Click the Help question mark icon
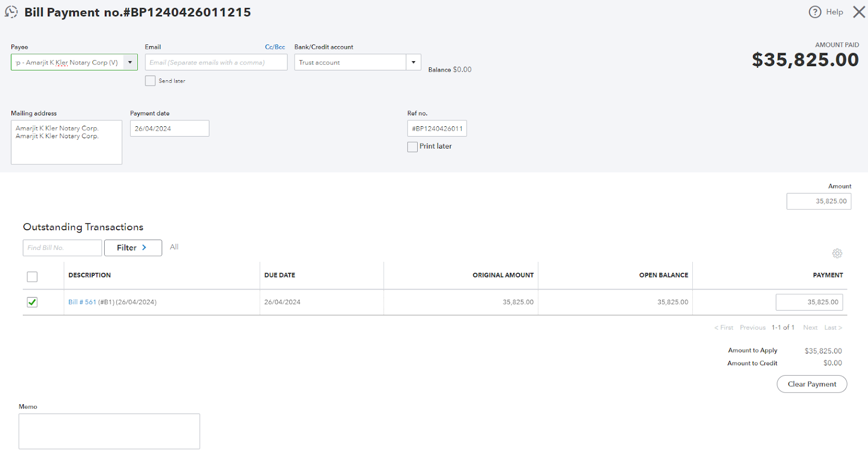 click(815, 12)
